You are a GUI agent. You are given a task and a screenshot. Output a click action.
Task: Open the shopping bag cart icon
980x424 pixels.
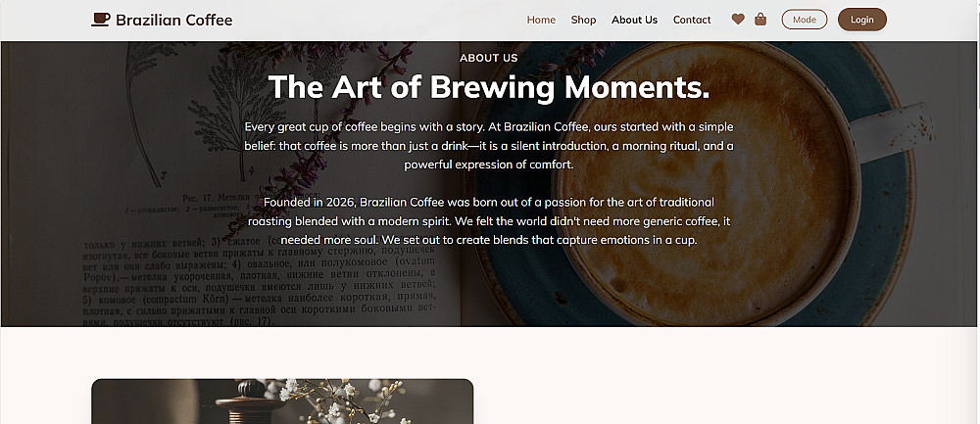click(760, 20)
